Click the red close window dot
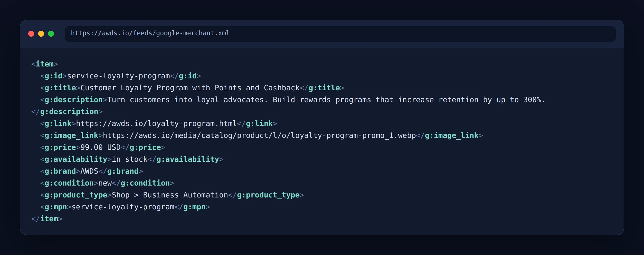The height and width of the screenshot is (255, 644). (31, 34)
